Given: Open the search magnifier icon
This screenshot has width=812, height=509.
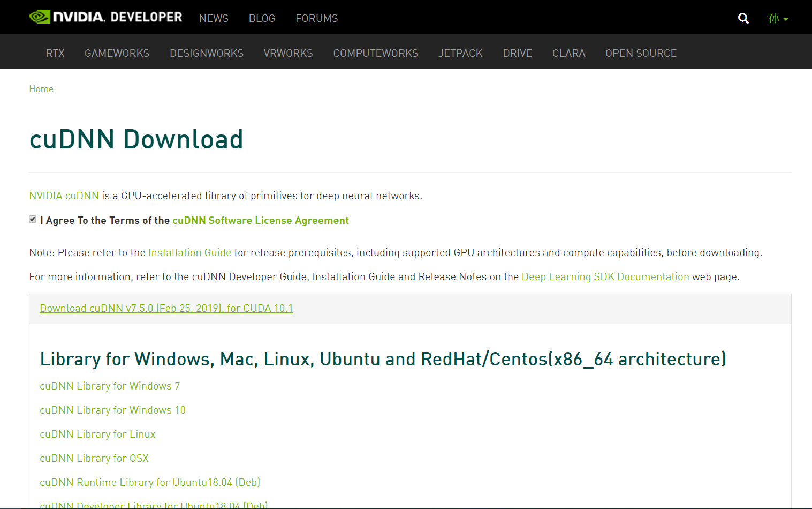Looking at the screenshot, I should click(x=743, y=18).
